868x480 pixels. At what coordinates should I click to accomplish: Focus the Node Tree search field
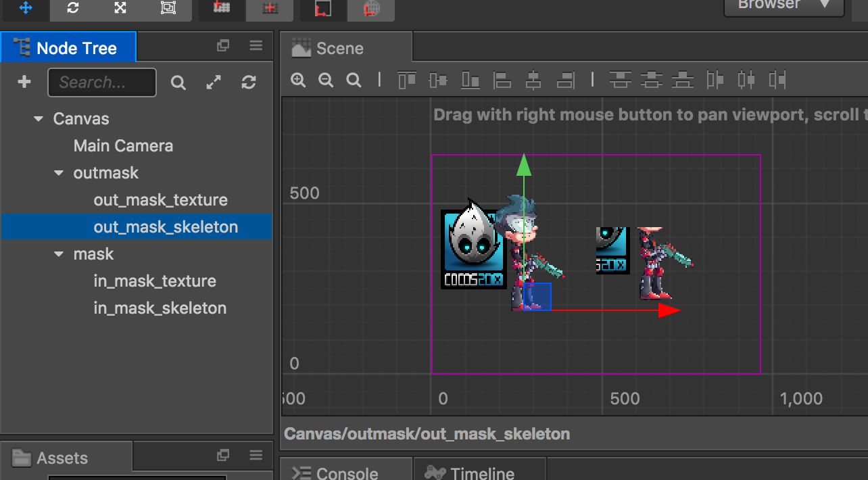coord(102,82)
